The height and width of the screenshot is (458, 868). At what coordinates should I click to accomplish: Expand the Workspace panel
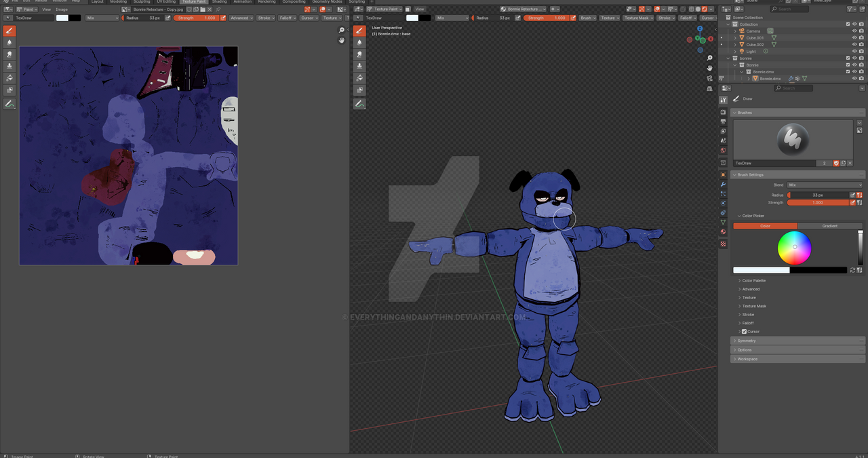tap(797, 359)
